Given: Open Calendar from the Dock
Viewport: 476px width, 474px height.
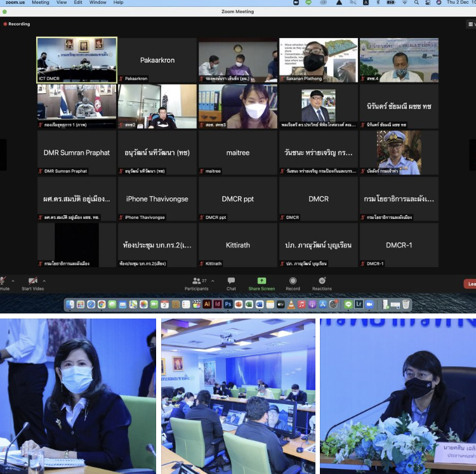Looking at the screenshot, I should (x=165, y=305).
